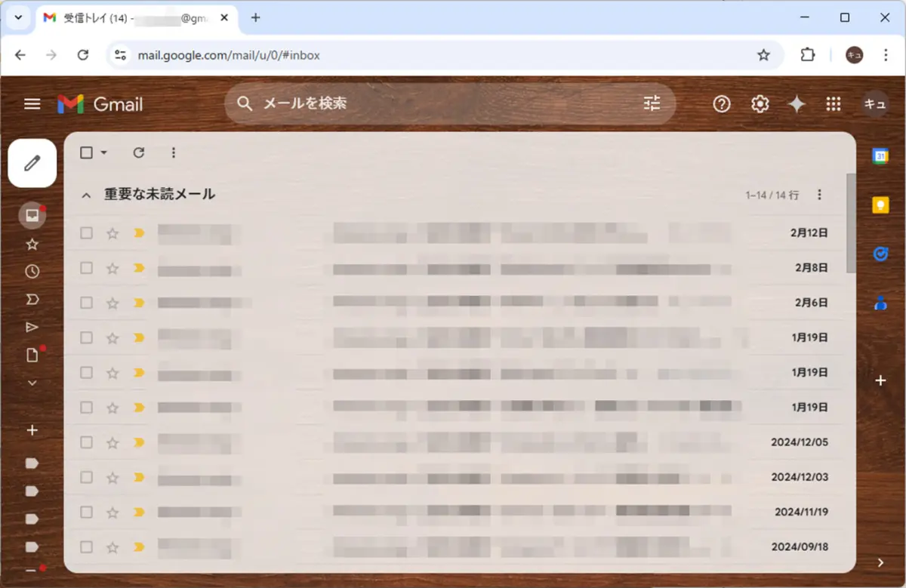Open Gmail Settings gear
The width and height of the screenshot is (906, 588).
pos(760,103)
